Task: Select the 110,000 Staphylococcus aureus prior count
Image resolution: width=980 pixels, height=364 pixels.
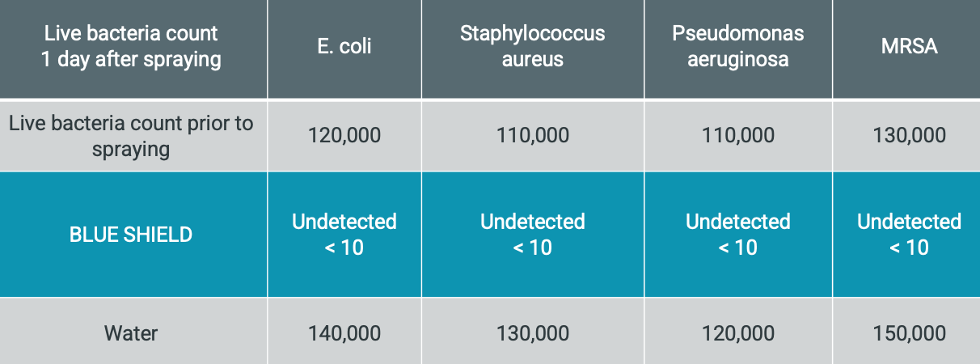Action: pos(533,136)
